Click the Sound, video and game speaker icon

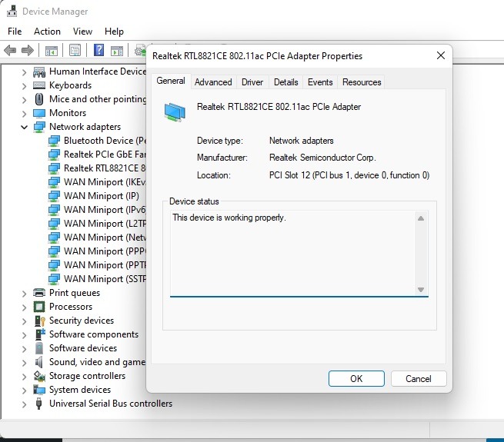click(x=39, y=362)
